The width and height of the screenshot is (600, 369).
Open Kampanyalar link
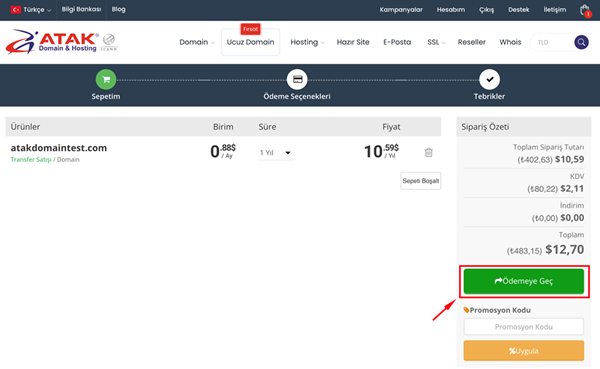tap(401, 10)
